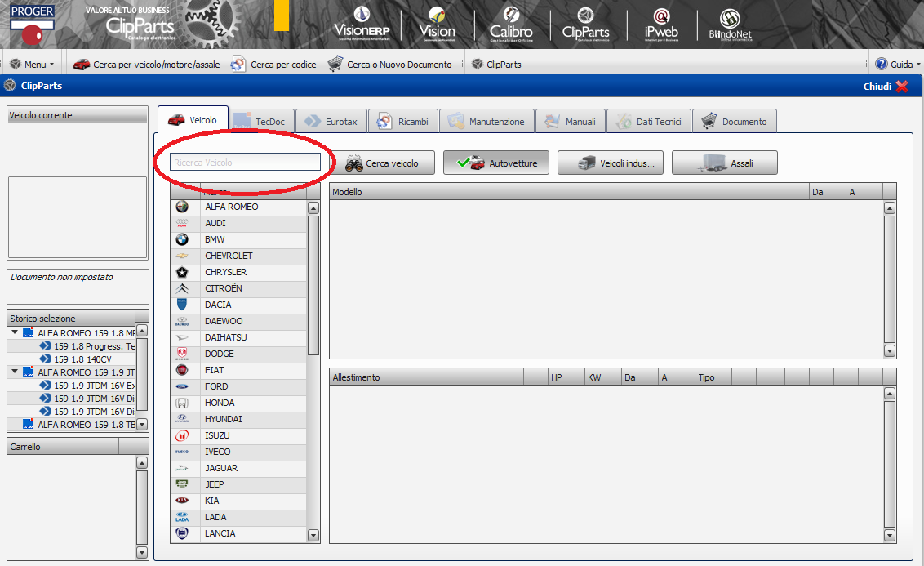This screenshot has width=924, height=566.
Task: Click Cerca o Nuovo Documento
Action: click(x=390, y=65)
